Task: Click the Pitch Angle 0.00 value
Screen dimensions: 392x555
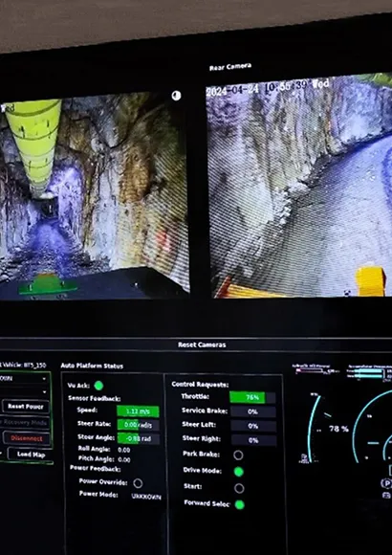Action: (124, 459)
